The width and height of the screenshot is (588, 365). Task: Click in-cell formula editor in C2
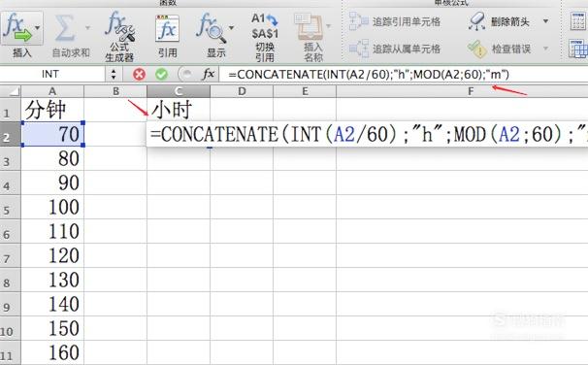(368, 134)
